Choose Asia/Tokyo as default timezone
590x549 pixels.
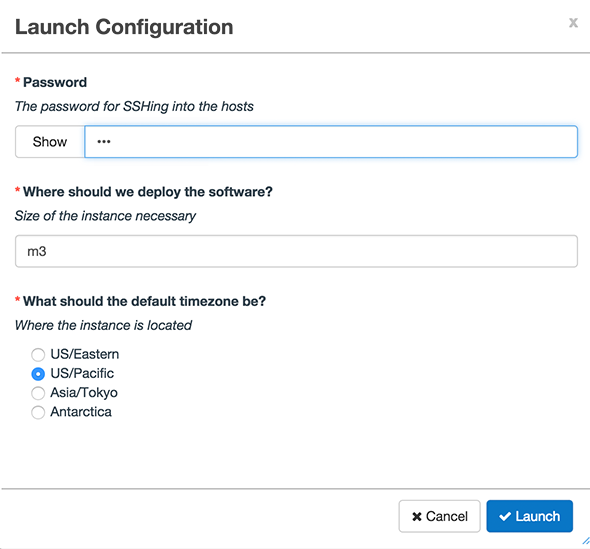(x=38, y=393)
